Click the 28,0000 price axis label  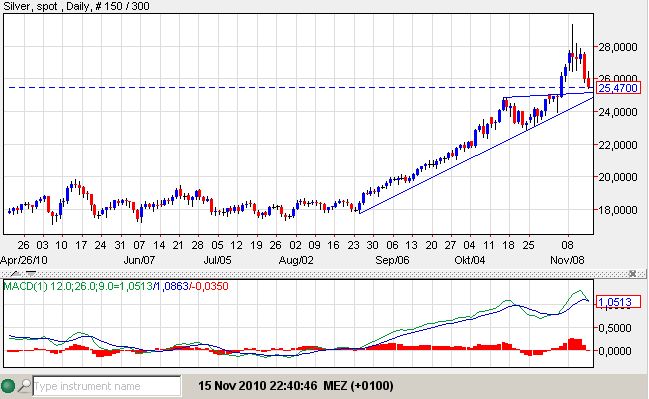(618, 47)
